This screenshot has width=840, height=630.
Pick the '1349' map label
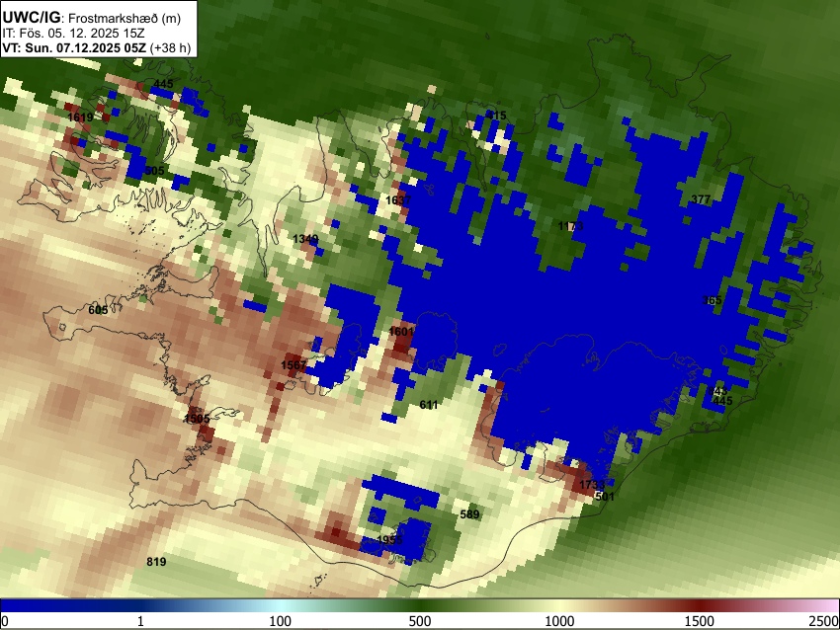point(305,239)
